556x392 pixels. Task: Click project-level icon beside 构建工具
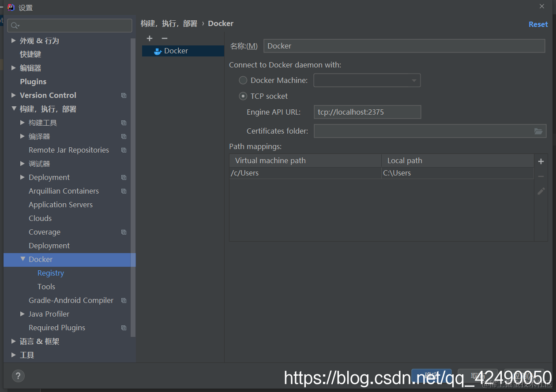[x=124, y=123]
